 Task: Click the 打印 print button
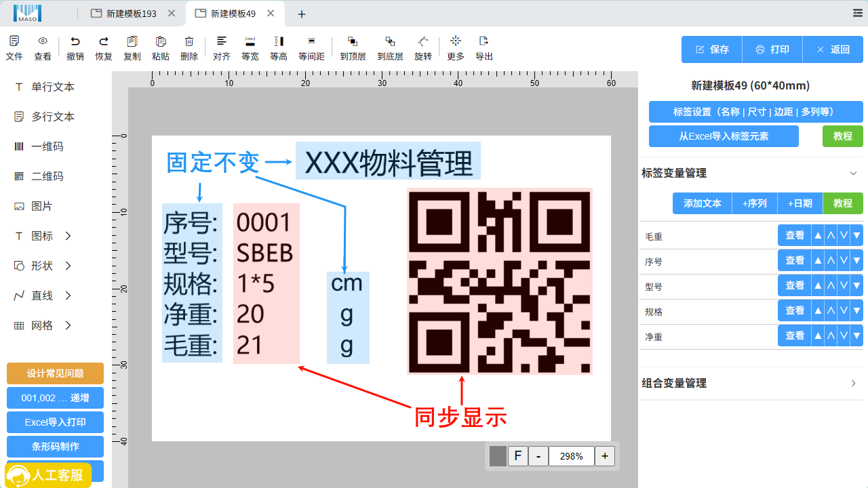(x=772, y=49)
